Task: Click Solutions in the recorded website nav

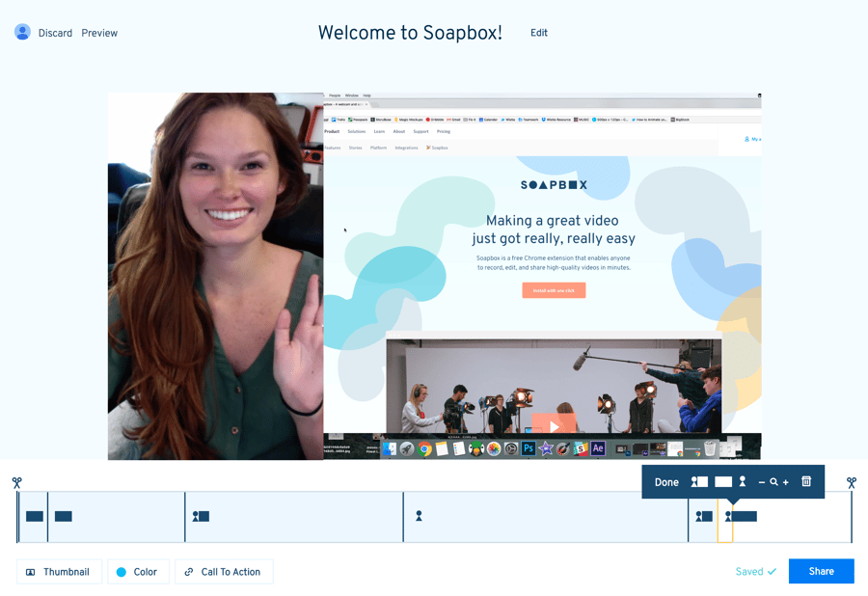Action: coord(357,132)
